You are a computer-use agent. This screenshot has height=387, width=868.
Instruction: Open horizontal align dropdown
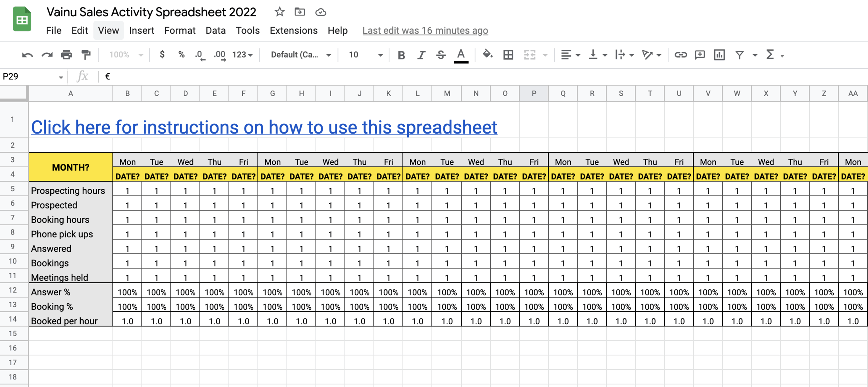pyautogui.click(x=570, y=55)
